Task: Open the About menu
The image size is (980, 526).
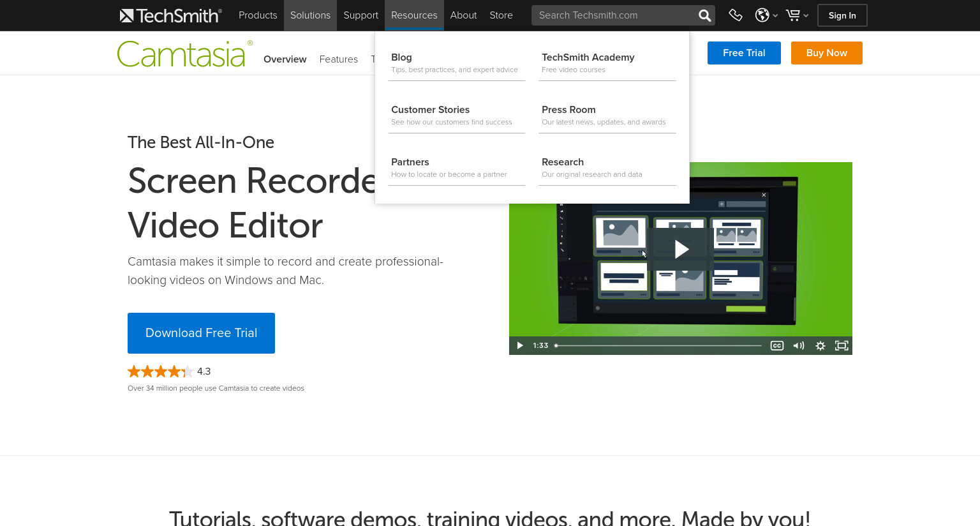Action: tap(463, 15)
